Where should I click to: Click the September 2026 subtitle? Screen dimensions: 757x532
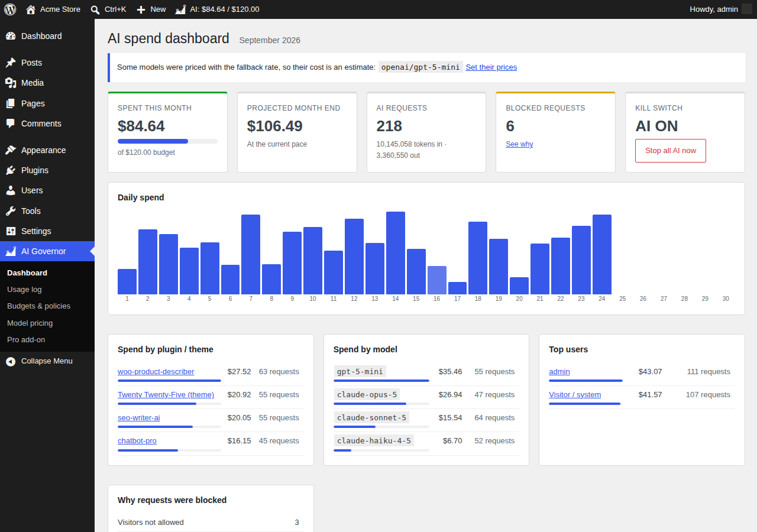[x=270, y=40]
